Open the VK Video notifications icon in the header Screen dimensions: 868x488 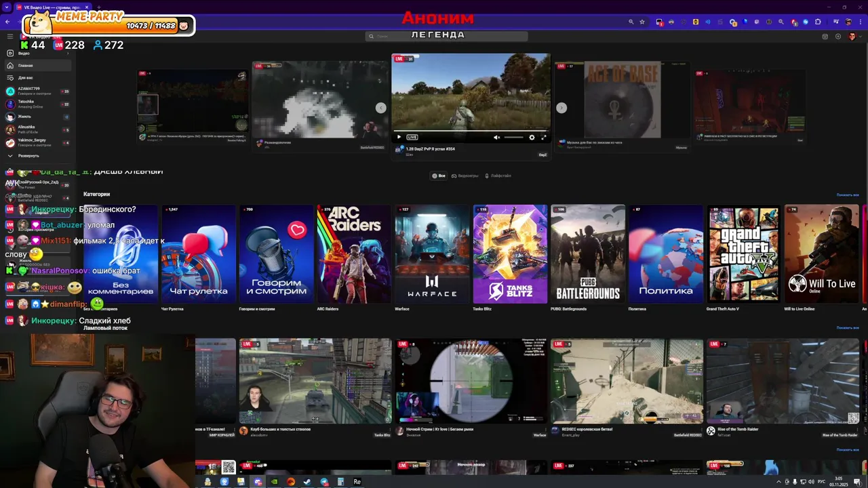[x=825, y=37]
